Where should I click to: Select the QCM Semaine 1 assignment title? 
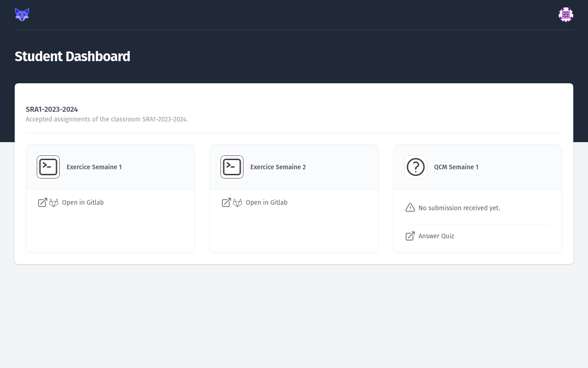(x=456, y=167)
